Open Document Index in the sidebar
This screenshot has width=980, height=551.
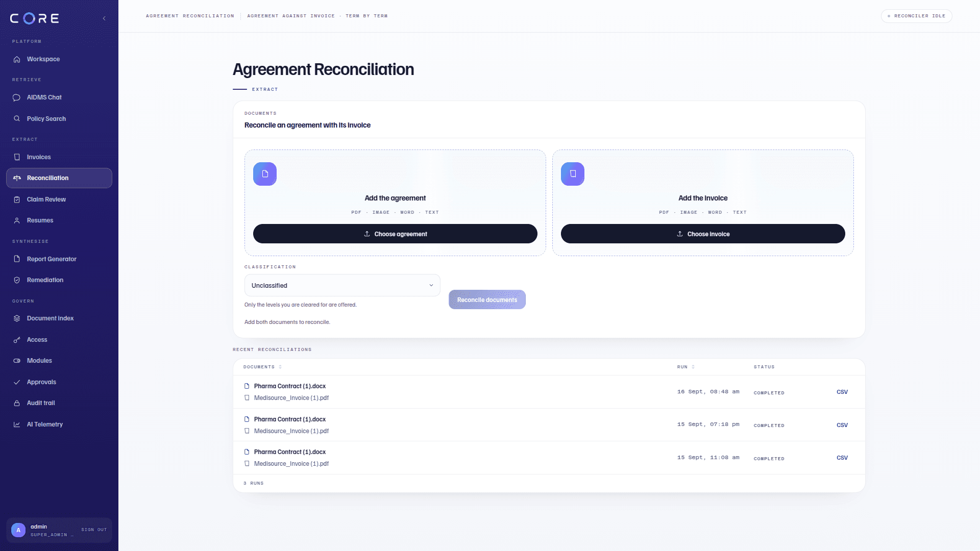(x=59, y=318)
